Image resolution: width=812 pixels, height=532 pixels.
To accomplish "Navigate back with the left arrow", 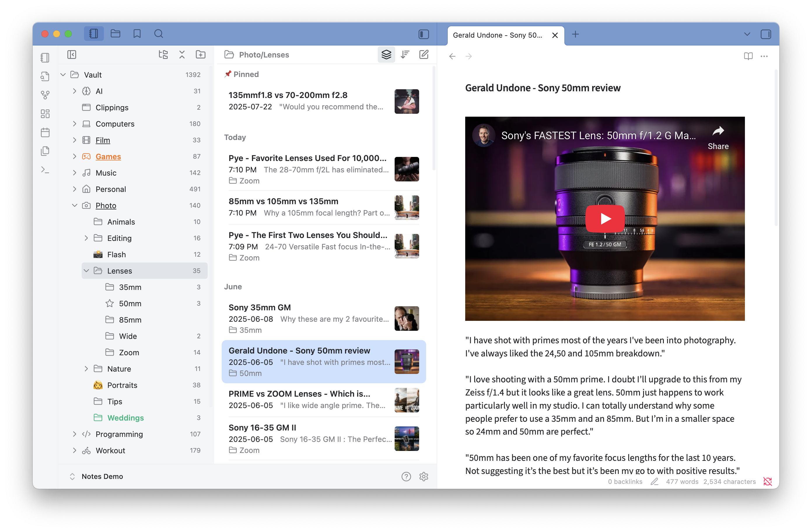I will 452,56.
